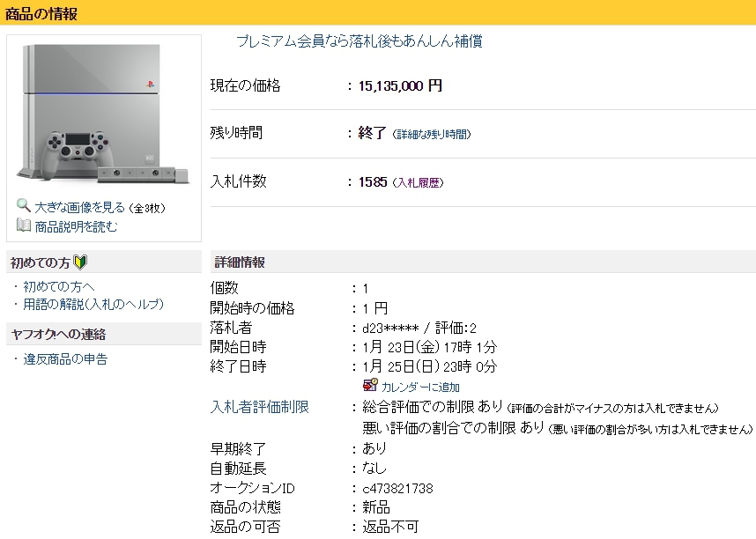
Task: Go to the 初めての方へ link
Action: point(58,286)
